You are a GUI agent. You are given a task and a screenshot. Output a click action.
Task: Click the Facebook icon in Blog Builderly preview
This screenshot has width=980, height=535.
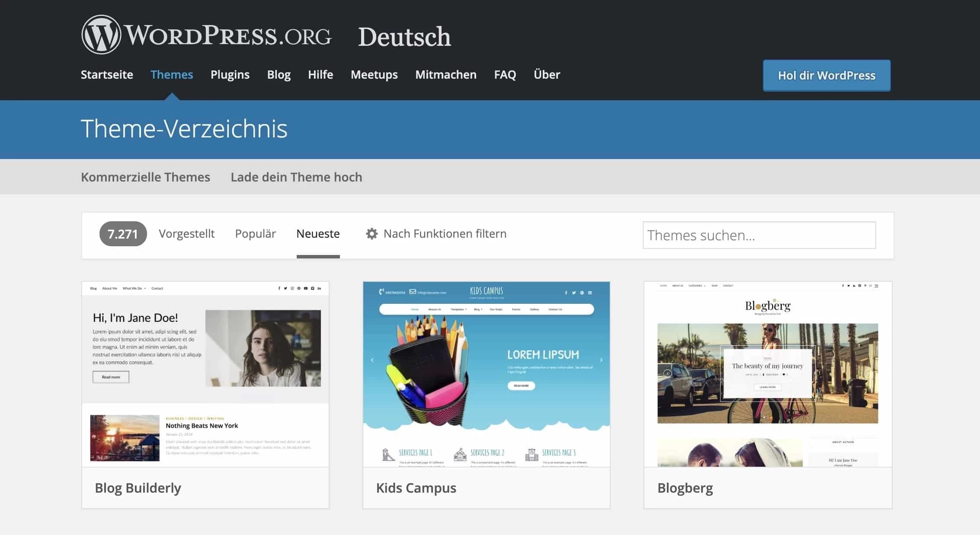pyautogui.click(x=279, y=288)
